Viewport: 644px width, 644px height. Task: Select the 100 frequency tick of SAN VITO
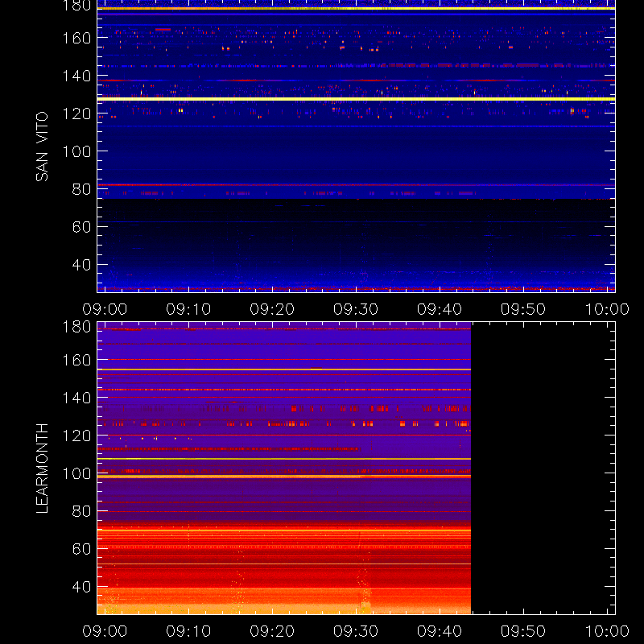click(76, 151)
